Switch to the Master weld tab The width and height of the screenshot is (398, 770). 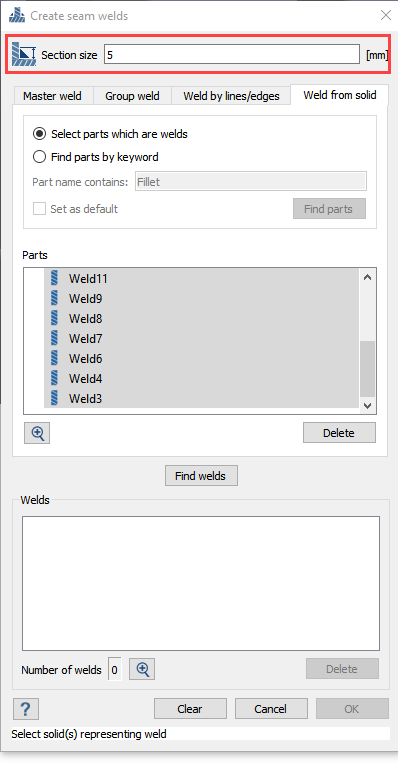click(x=52, y=96)
